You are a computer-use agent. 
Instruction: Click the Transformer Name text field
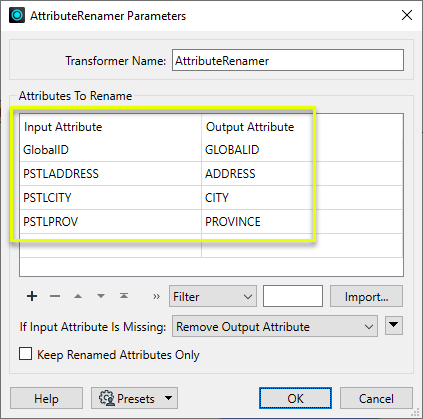(288, 60)
